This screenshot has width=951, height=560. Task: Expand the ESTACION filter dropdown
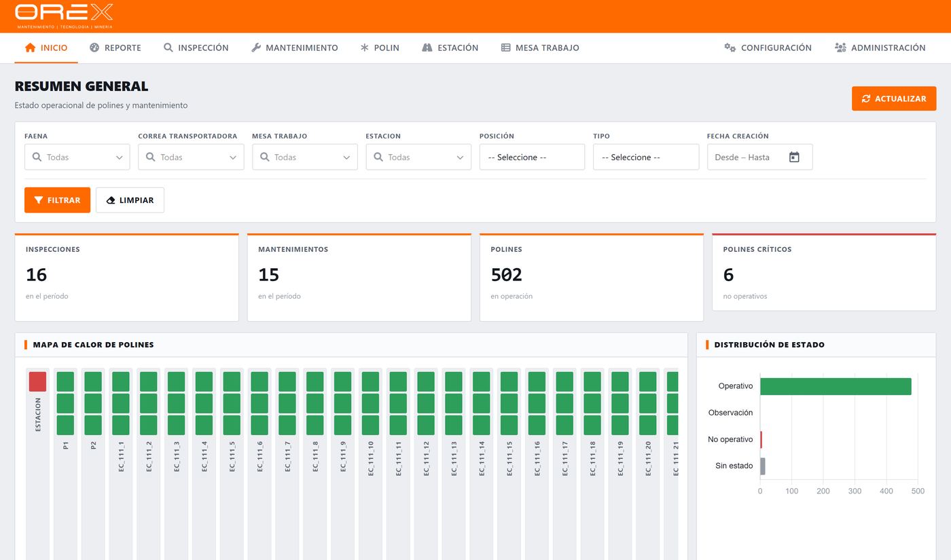[x=418, y=157]
